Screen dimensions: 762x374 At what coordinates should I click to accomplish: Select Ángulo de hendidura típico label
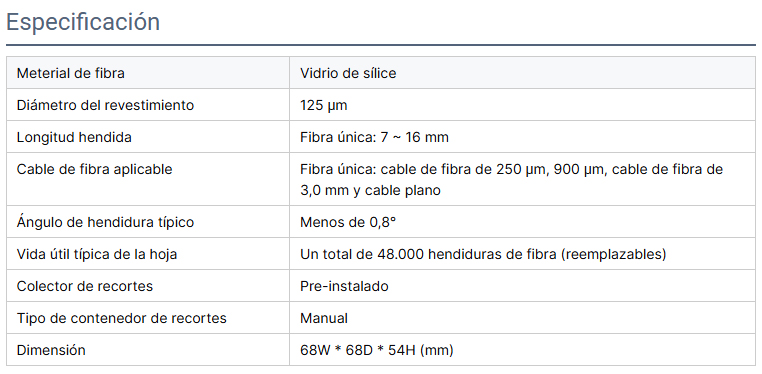(x=105, y=222)
